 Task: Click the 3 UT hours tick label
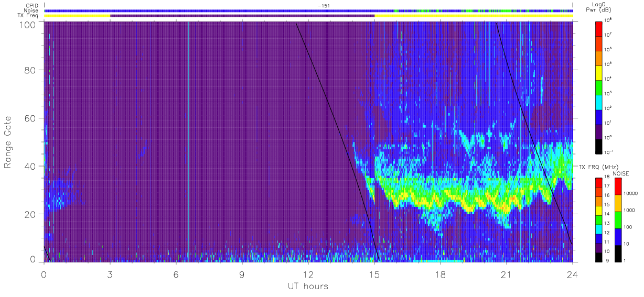[110, 273]
